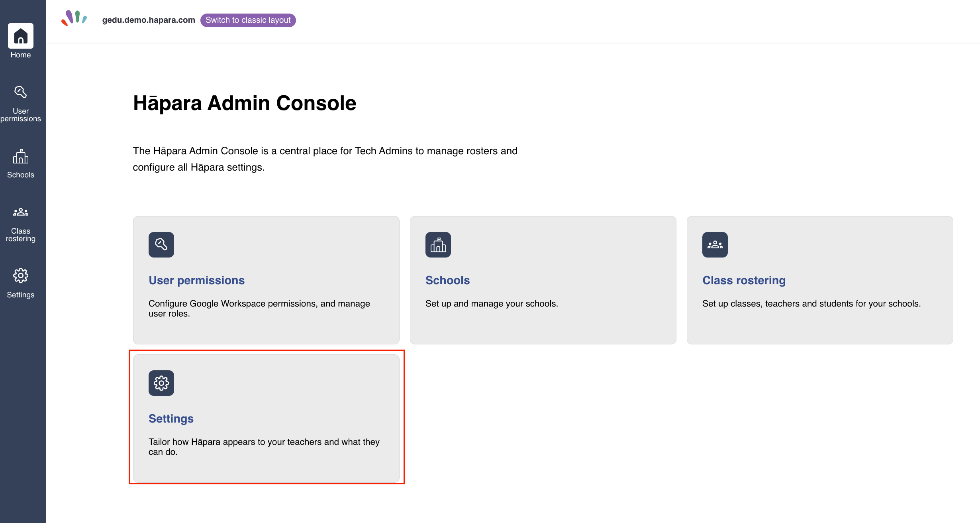Open Home from the sidebar icon
This screenshot has width=980, height=523.
[21, 36]
